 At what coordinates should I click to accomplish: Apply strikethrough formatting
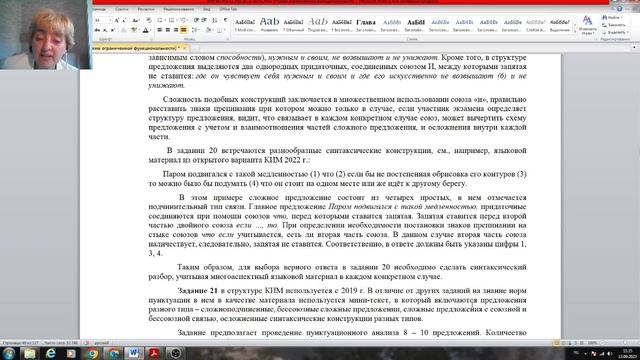[97, 30]
